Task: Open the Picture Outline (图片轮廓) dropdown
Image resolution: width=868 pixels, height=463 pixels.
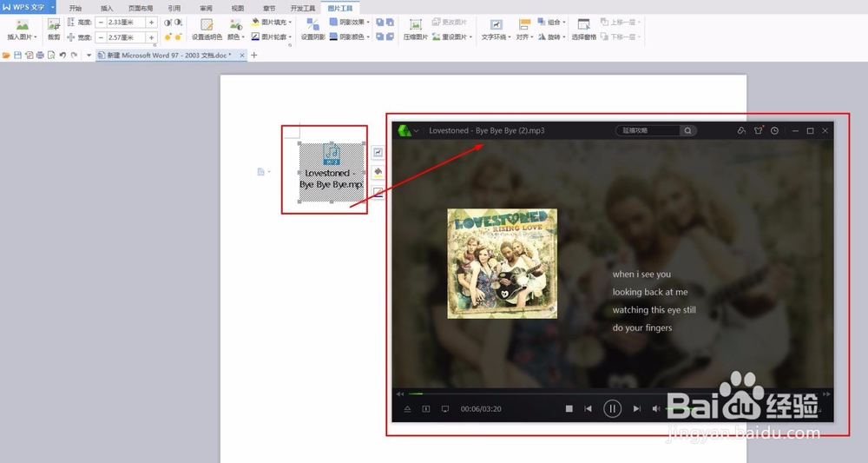Action: 271,36
